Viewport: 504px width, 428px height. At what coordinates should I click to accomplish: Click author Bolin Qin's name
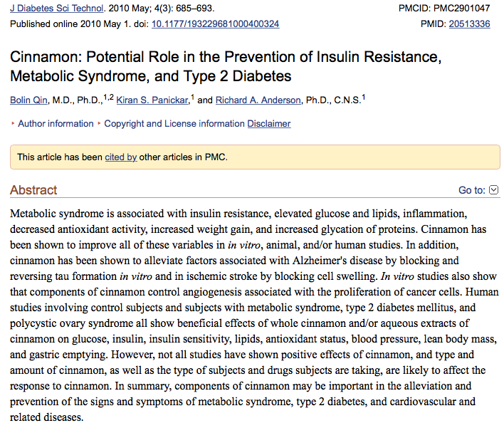[x=30, y=100]
